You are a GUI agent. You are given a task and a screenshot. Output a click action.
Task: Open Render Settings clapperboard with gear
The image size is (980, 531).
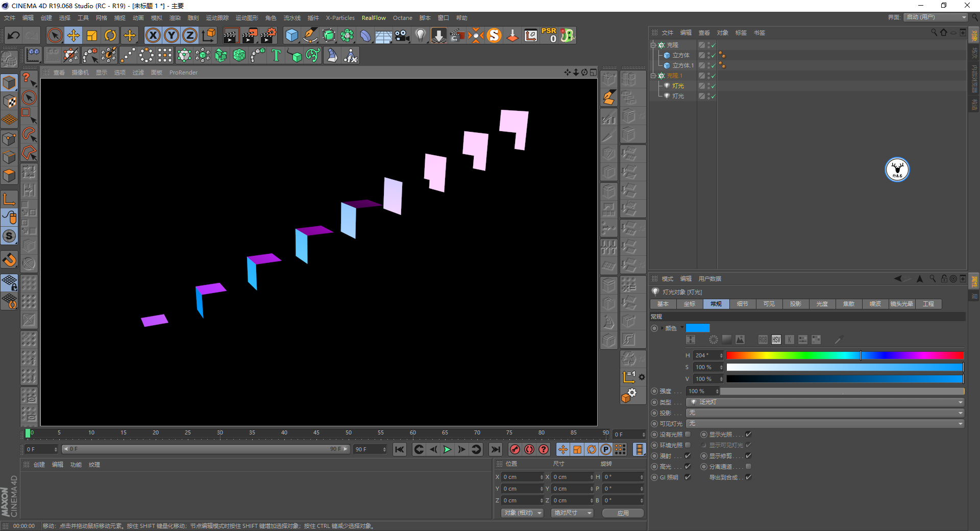pos(268,35)
